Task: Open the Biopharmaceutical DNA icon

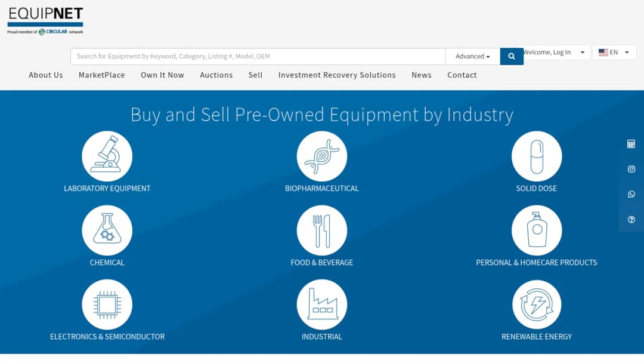Action: [x=322, y=156]
